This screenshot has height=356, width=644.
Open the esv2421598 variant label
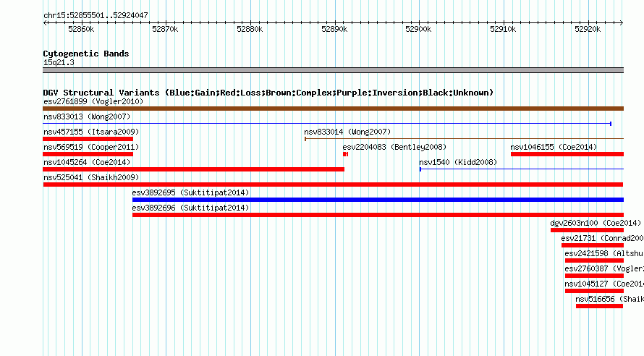click(x=603, y=253)
